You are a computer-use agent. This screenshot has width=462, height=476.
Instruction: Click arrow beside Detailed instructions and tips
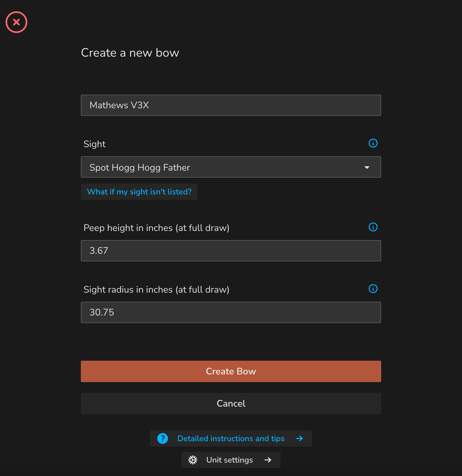299,438
